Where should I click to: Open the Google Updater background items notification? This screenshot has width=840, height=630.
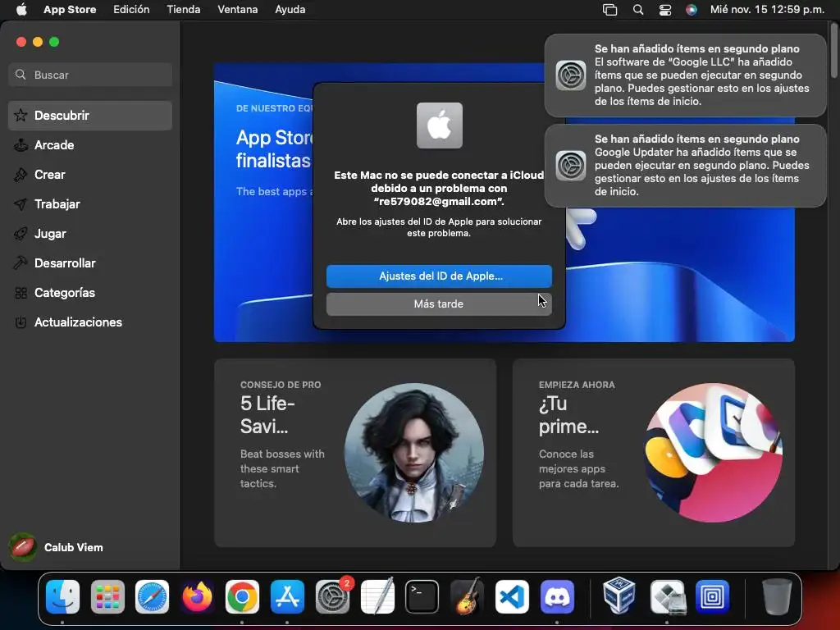tap(685, 166)
